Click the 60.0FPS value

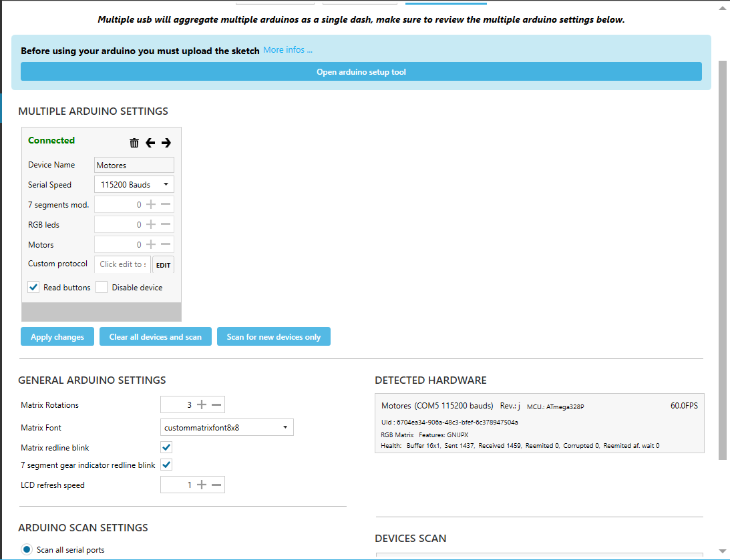684,406
